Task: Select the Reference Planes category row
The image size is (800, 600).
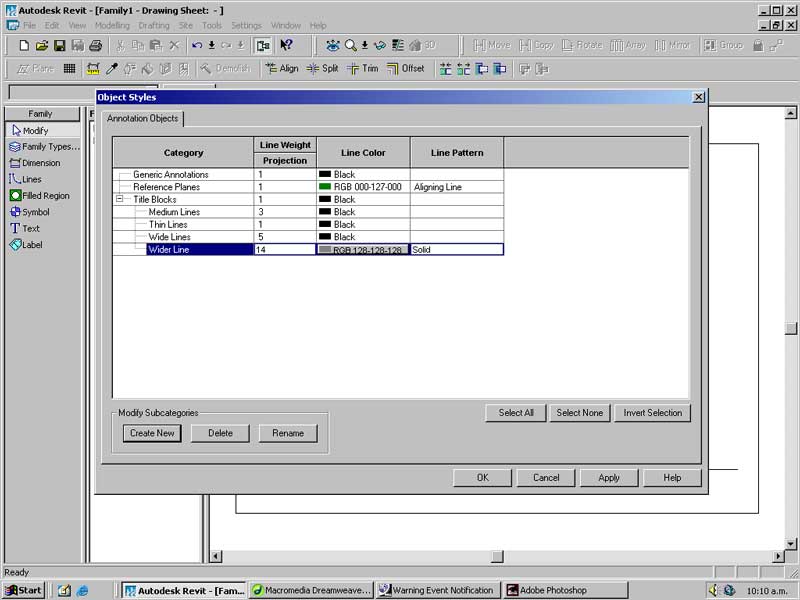Action: click(x=166, y=187)
